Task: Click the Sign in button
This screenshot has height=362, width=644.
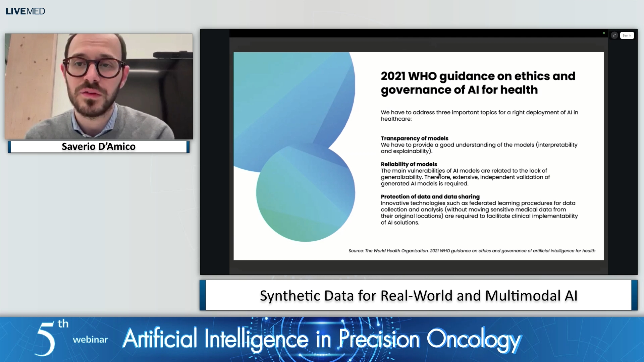Action: (627, 35)
